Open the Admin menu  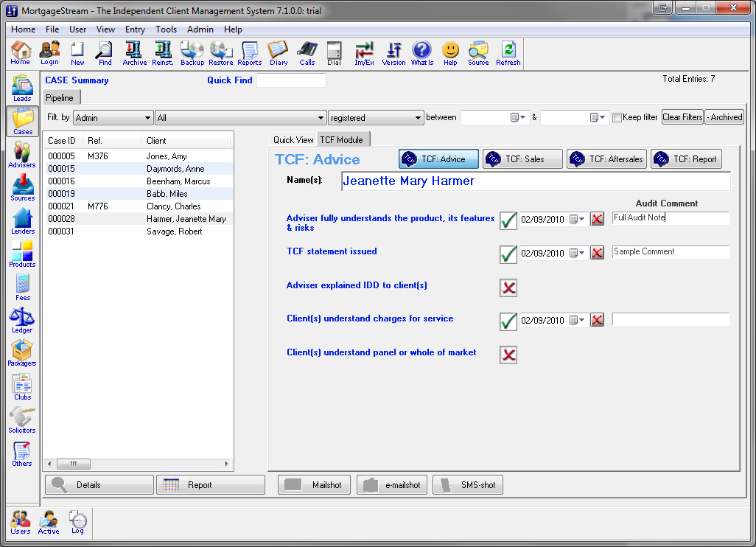[200, 29]
